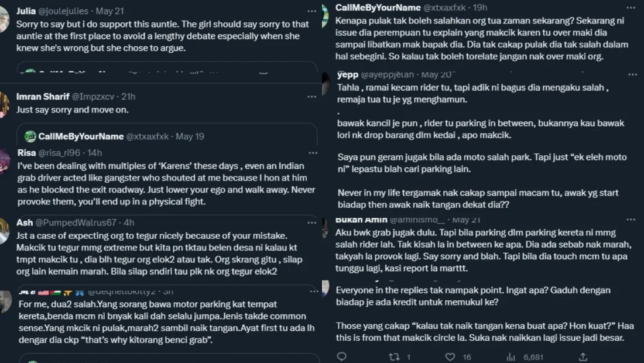Image resolution: width=644 pixels, height=363 pixels.
Task: Retweet the bottom-right tweet
Action: [x=394, y=357]
